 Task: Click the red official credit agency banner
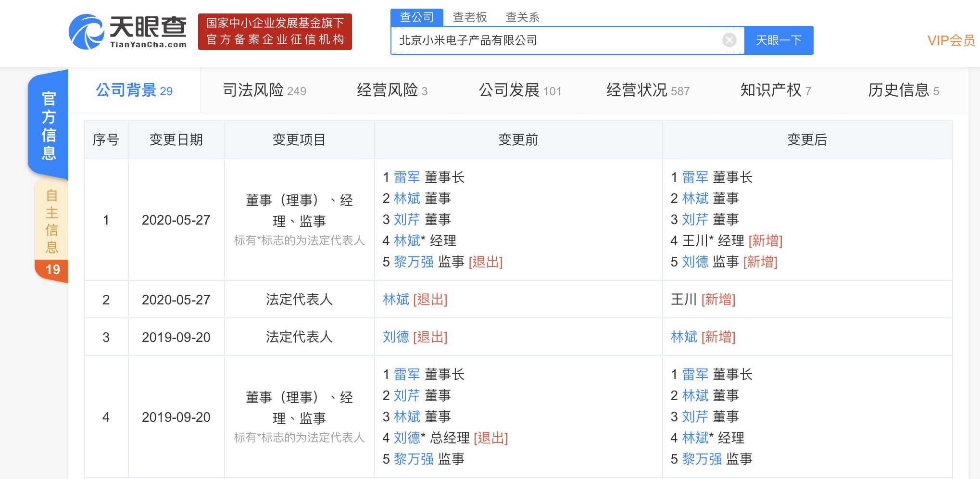tap(275, 32)
